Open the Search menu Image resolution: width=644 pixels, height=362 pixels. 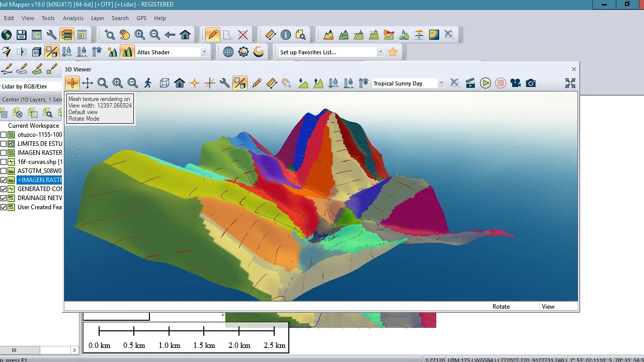click(x=120, y=18)
